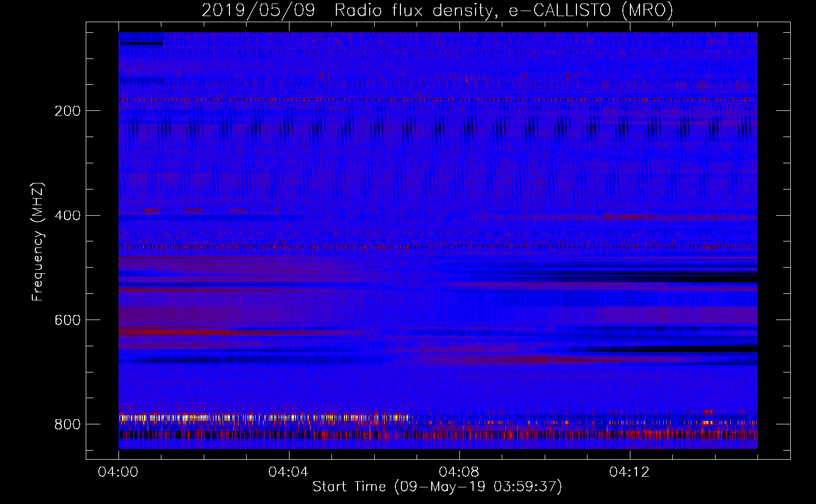This screenshot has width=816, height=504.
Task: Click the 04:08 time tick label
Action: [459, 472]
